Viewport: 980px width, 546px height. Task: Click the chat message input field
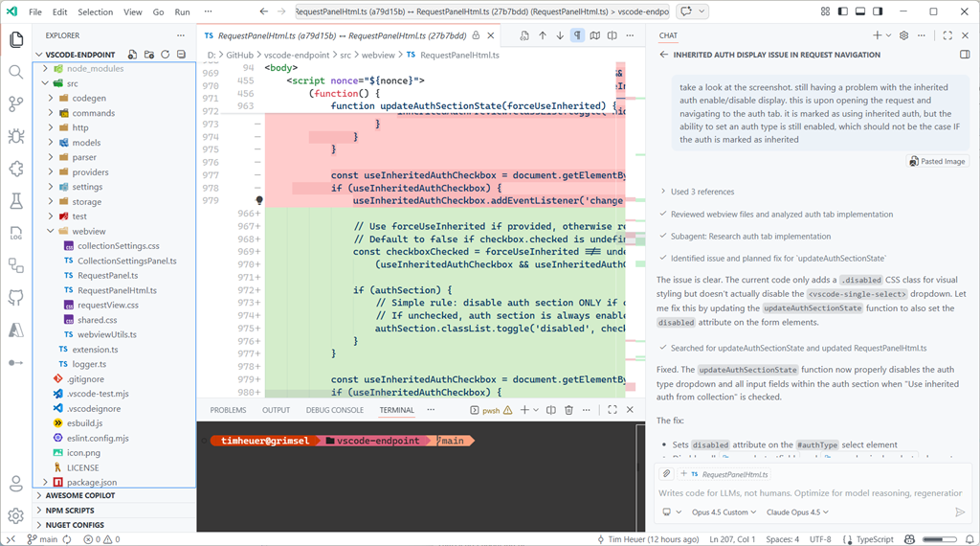tap(812, 493)
